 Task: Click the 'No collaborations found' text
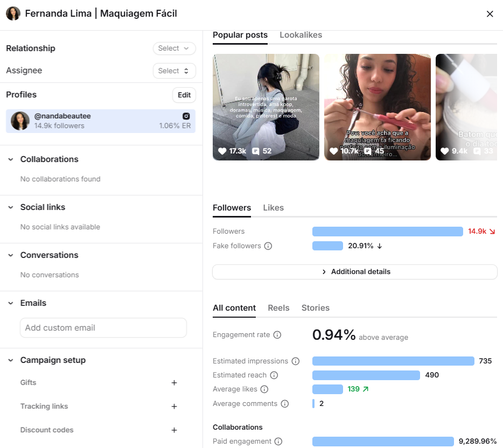pyautogui.click(x=60, y=179)
